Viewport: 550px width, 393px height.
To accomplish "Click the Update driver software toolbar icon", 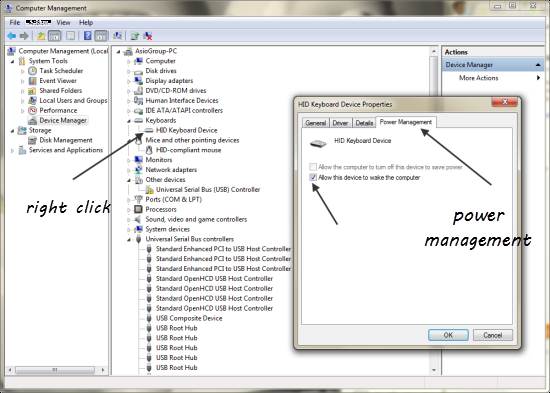I will (135, 36).
